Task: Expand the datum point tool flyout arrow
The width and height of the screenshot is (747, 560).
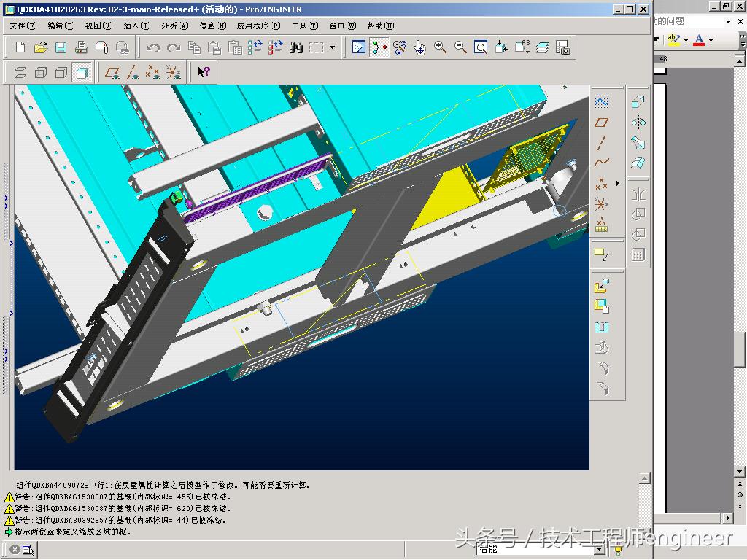Action: click(617, 183)
